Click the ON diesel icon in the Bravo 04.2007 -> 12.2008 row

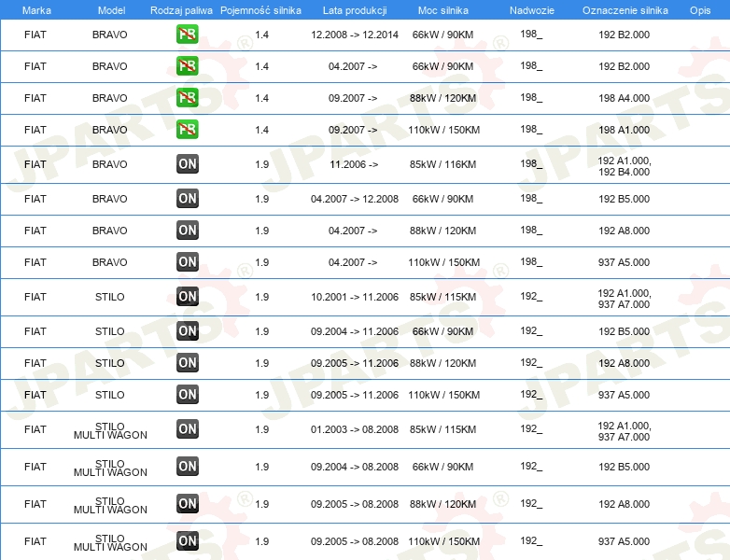[x=187, y=198]
